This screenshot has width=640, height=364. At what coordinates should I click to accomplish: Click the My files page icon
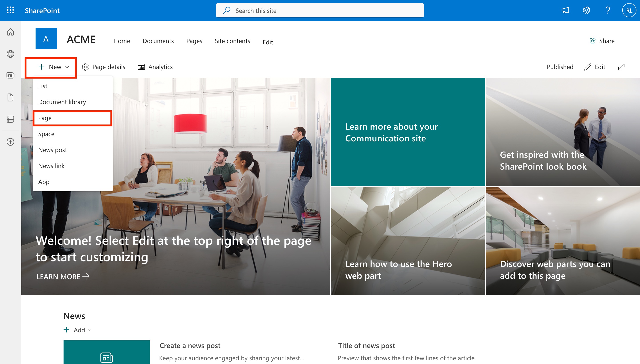(x=10, y=97)
